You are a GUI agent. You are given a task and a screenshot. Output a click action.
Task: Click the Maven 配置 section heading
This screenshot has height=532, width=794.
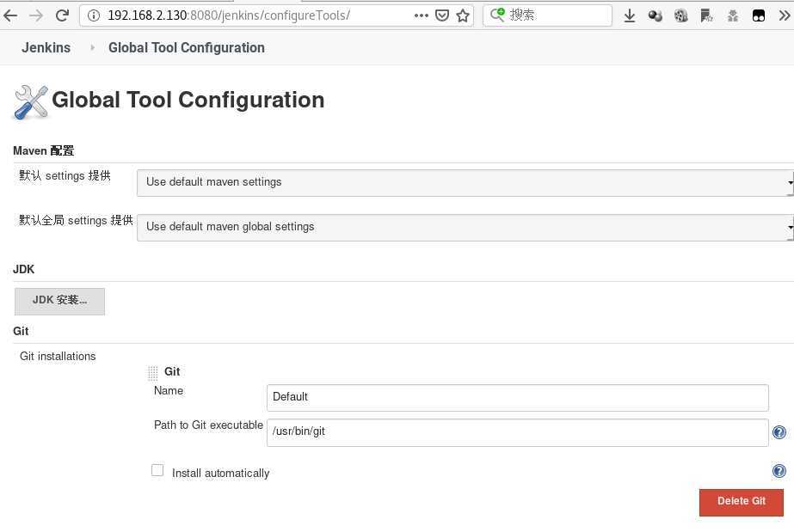(44, 150)
